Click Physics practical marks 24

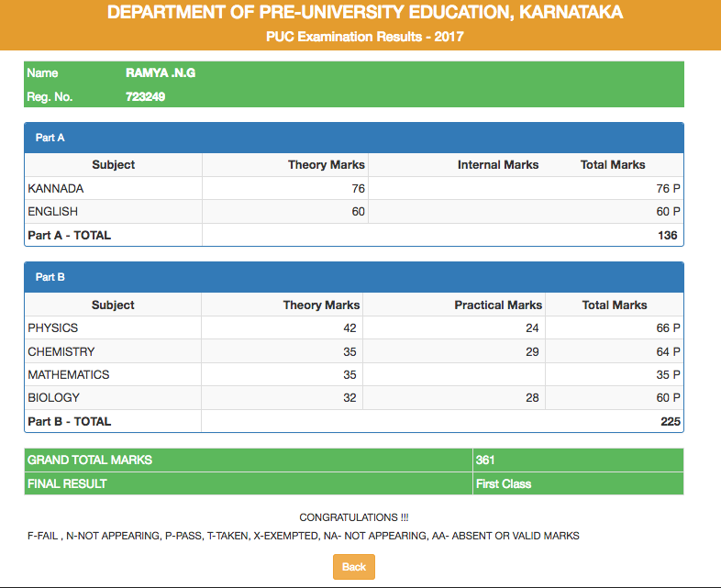(532, 327)
